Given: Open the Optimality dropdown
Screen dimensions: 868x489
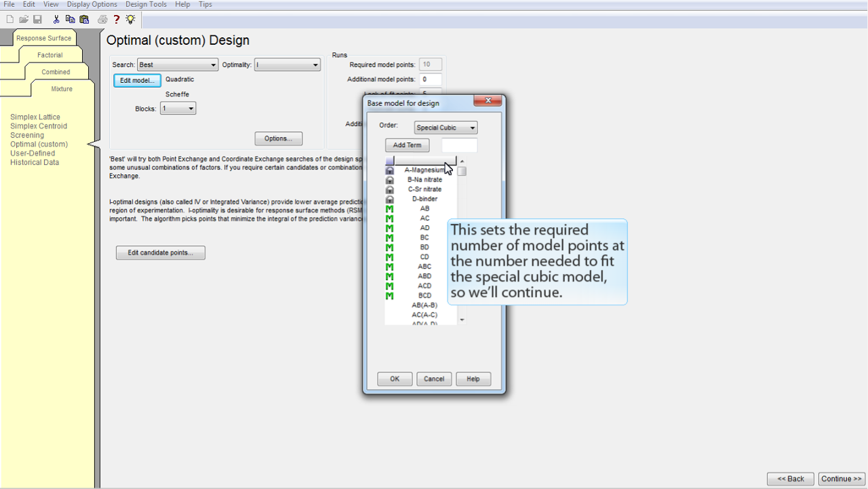Looking at the screenshot, I should coord(288,65).
